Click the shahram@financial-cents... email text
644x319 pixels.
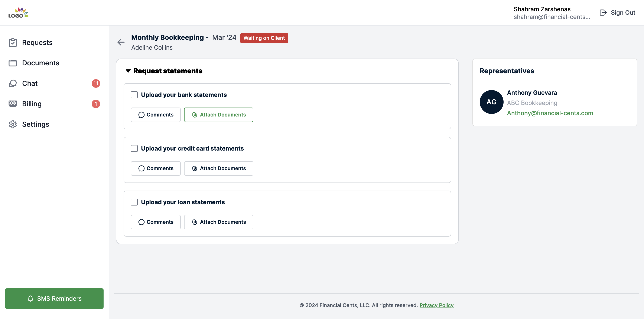pyautogui.click(x=552, y=17)
